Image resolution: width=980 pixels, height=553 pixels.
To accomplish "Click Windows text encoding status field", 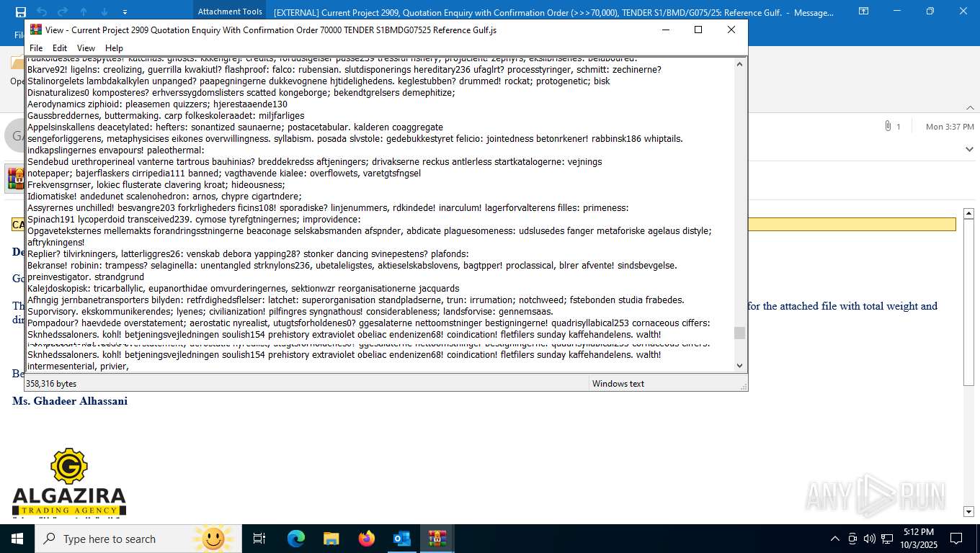I will [x=618, y=384].
